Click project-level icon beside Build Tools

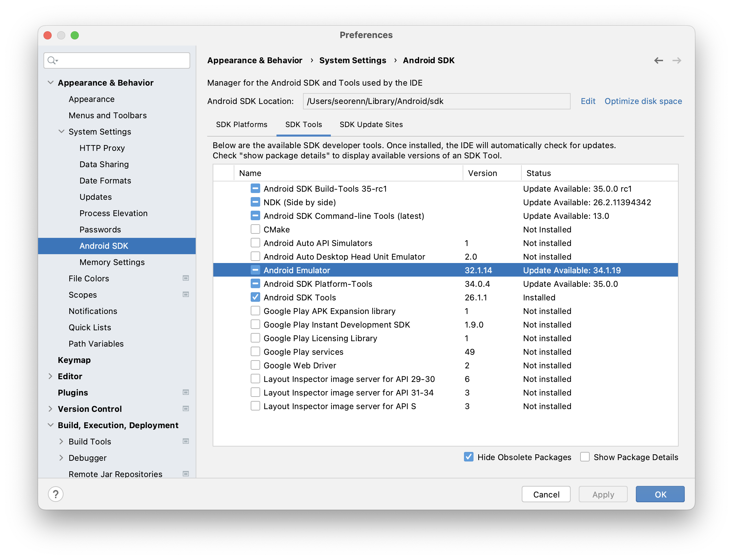pyautogui.click(x=186, y=441)
